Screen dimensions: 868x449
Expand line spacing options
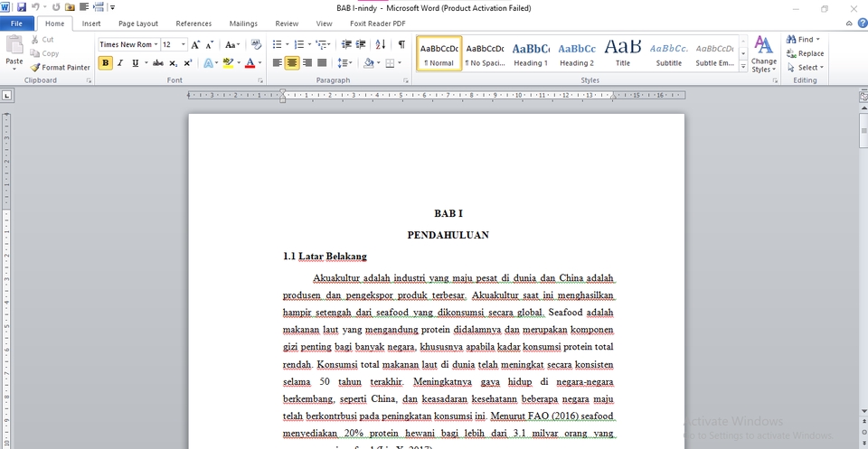point(344,63)
